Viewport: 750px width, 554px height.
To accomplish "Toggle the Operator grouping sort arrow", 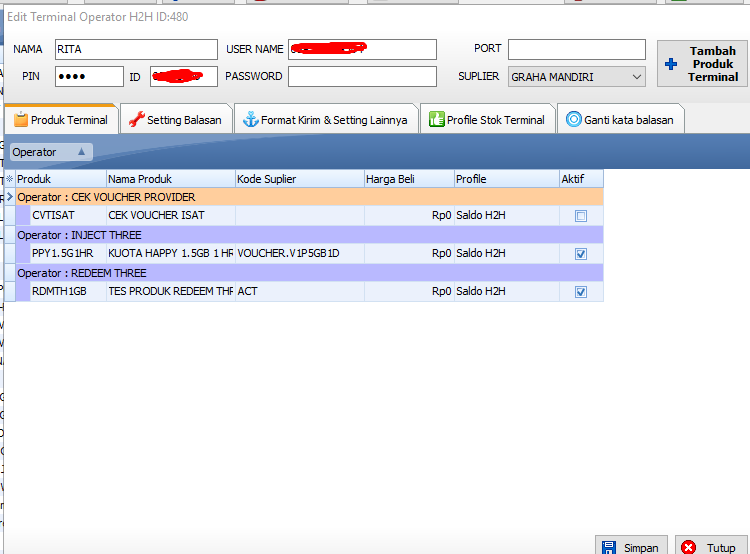I will [x=81, y=152].
